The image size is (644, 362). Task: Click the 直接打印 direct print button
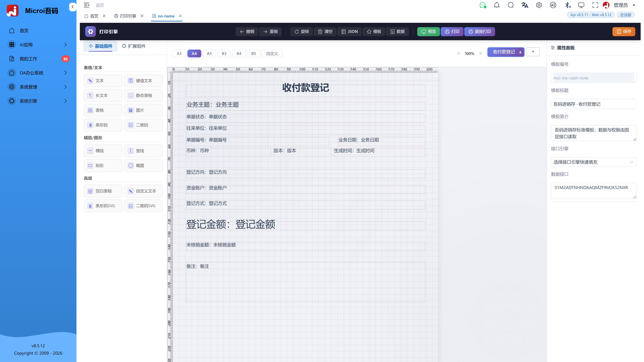479,32
